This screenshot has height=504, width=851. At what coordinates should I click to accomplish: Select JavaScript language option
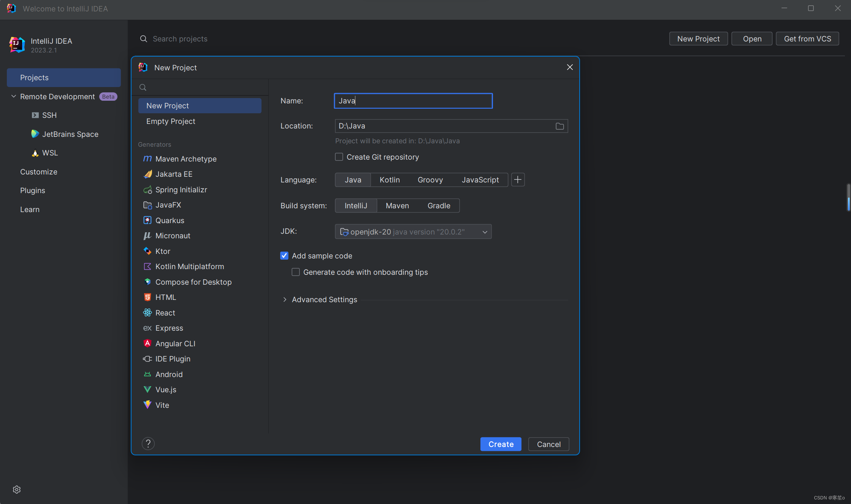coord(480,180)
